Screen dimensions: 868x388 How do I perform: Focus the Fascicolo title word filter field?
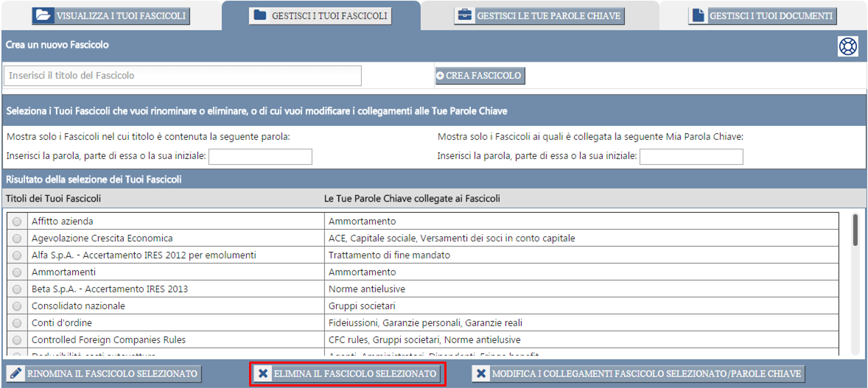[260, 156]
